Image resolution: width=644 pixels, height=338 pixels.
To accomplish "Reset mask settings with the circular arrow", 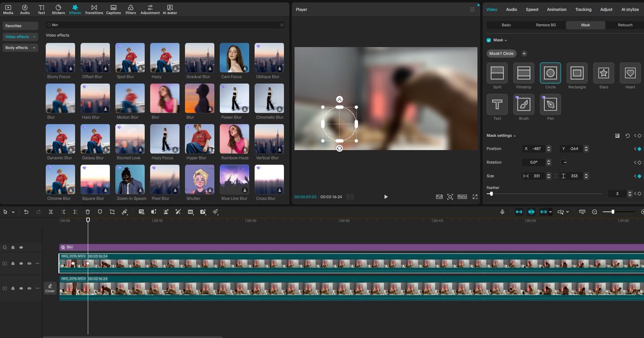I will 627,136.
